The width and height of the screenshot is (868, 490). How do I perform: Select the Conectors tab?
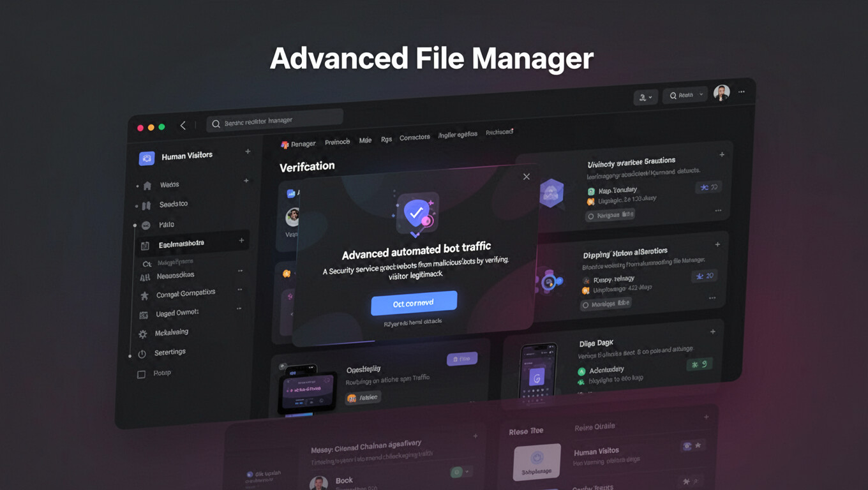click(414, 138)
